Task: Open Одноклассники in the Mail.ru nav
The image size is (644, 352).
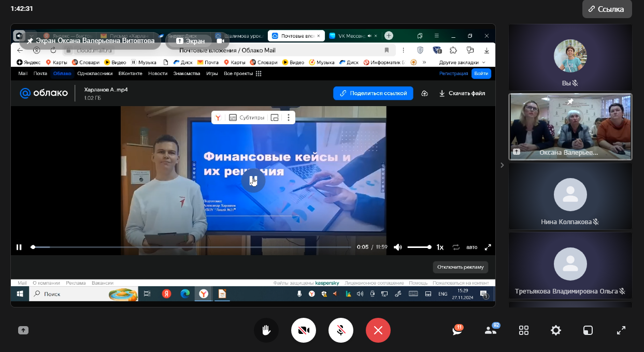Action: coord(95,74)
